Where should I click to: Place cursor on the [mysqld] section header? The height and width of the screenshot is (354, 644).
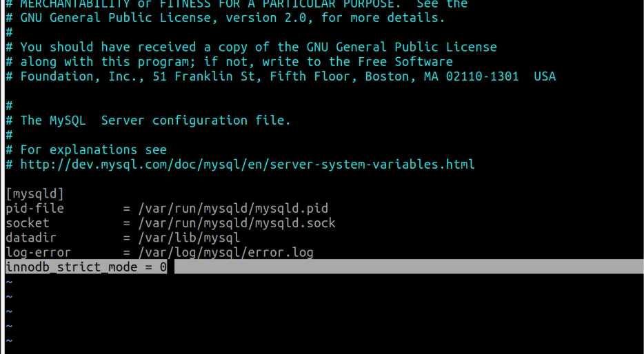(34, 194)
